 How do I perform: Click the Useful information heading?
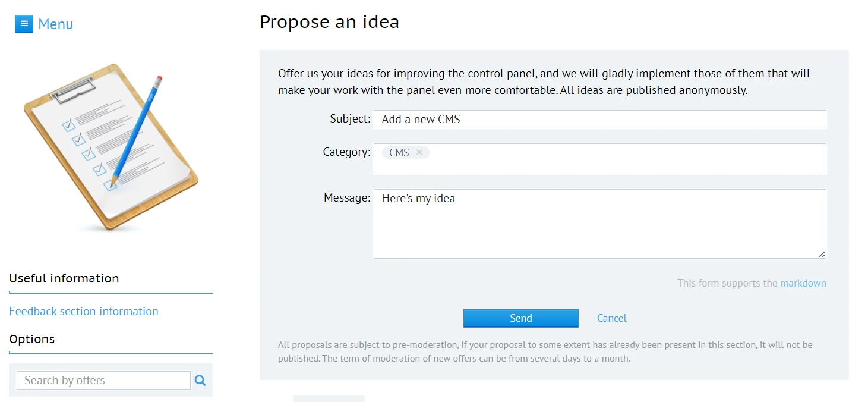(x=64, y=278)
